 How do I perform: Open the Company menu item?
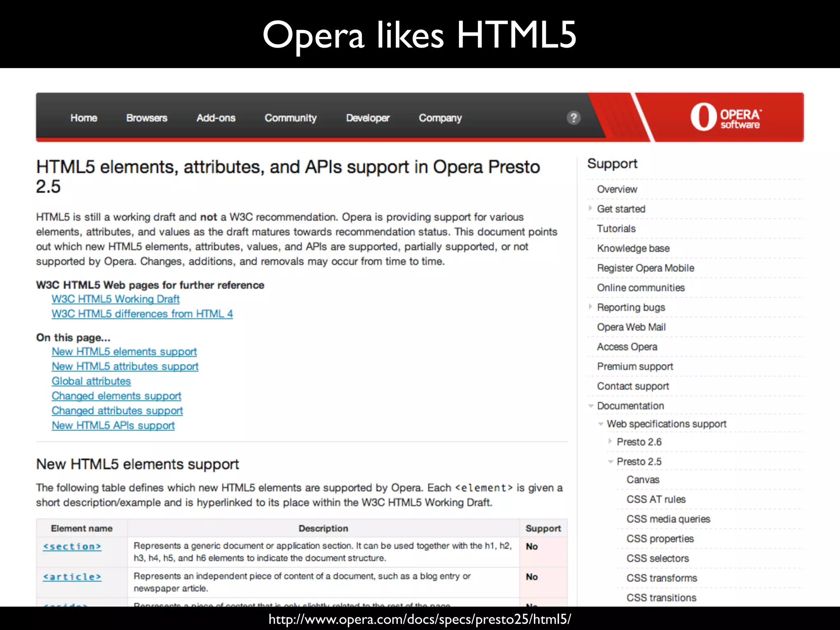pos(440,118)
